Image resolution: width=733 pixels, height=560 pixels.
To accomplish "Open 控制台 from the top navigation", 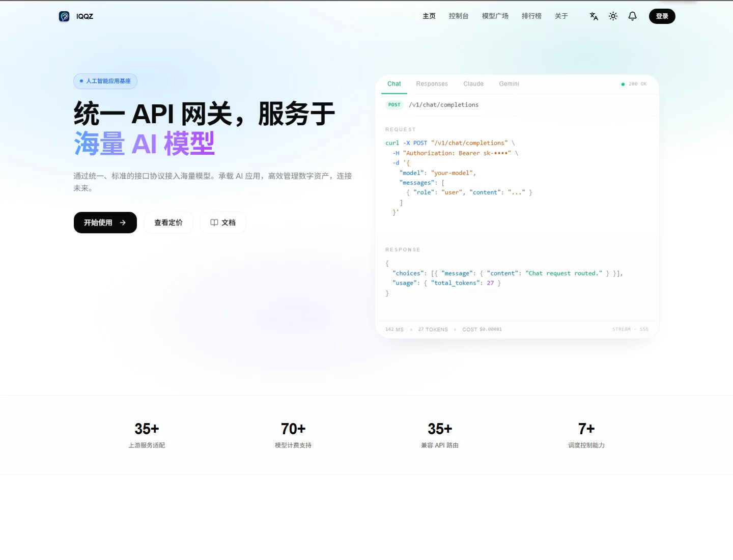I will coord(459,16).
